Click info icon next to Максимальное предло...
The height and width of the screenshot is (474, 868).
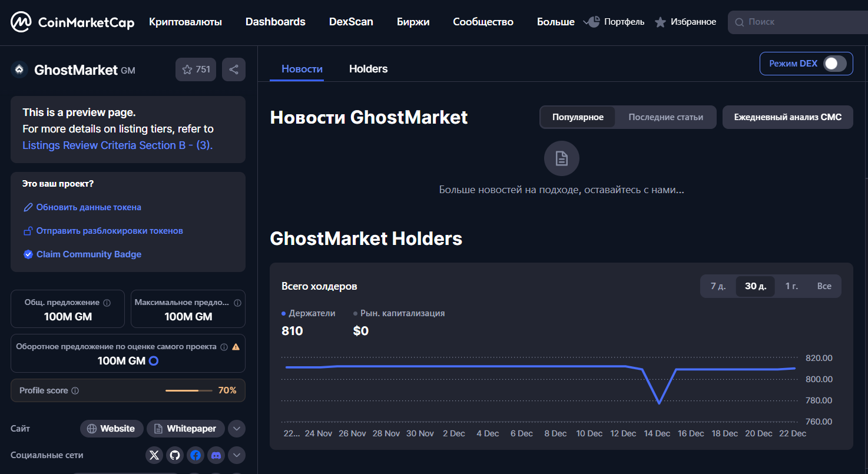point(237,303)
